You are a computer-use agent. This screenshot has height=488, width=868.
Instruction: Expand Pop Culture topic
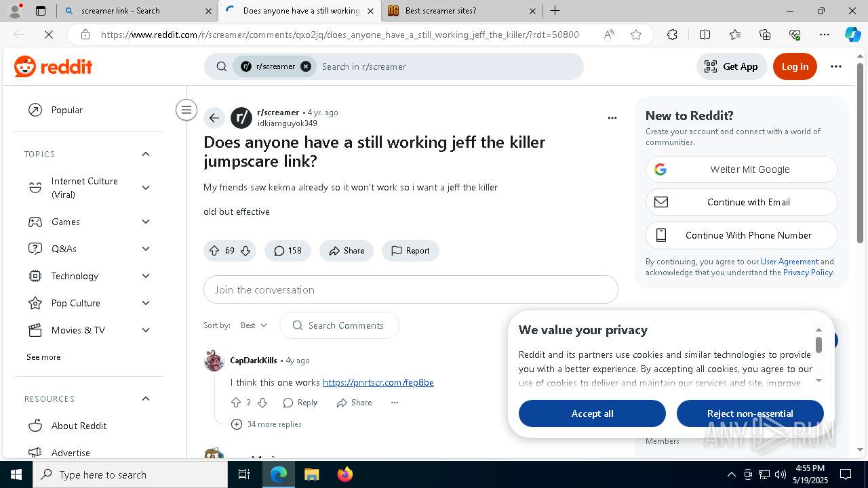146,303
